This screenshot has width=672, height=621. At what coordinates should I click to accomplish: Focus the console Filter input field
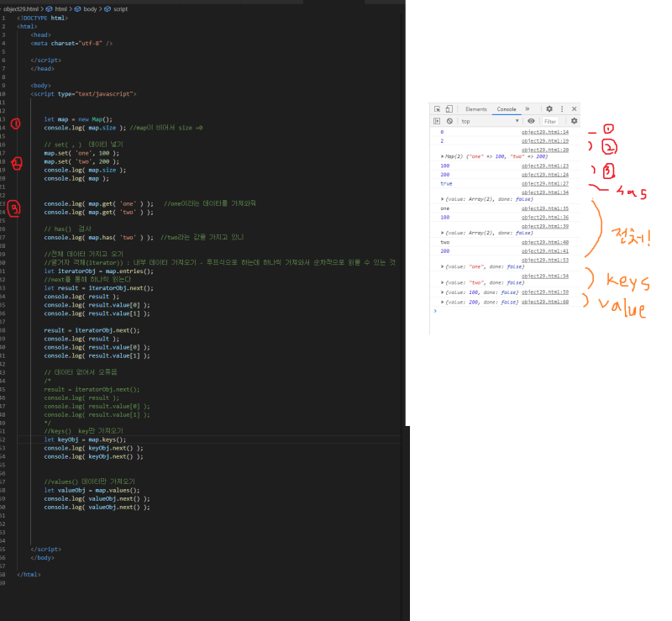click(550, 121)
